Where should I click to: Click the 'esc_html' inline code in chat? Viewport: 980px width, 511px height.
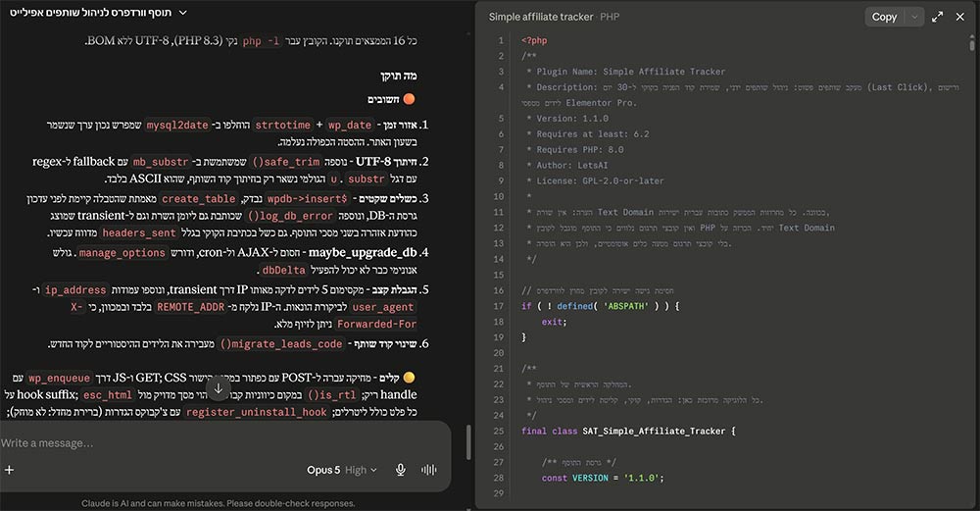108,394
